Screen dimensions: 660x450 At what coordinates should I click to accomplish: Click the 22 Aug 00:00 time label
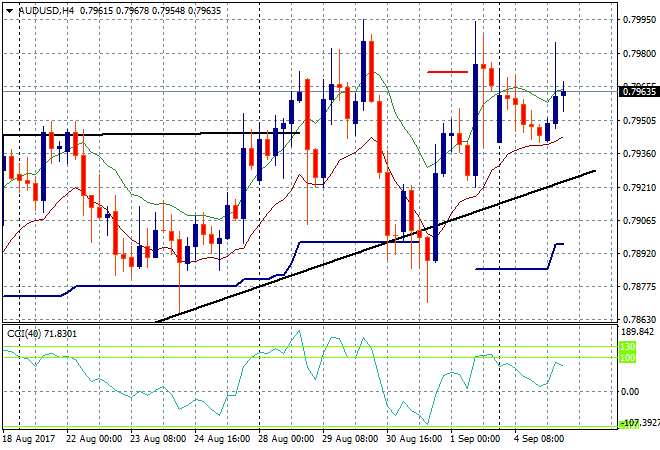click(94, 439)
